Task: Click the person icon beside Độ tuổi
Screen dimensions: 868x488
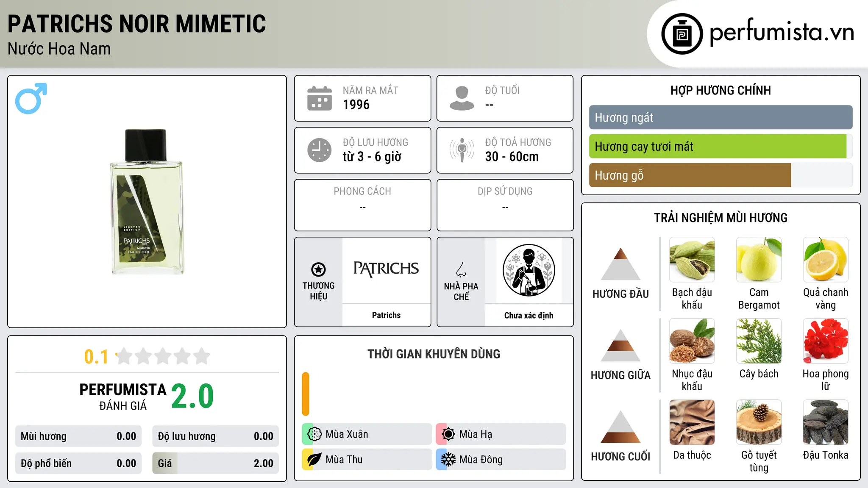Action: [x=462, y=98]
